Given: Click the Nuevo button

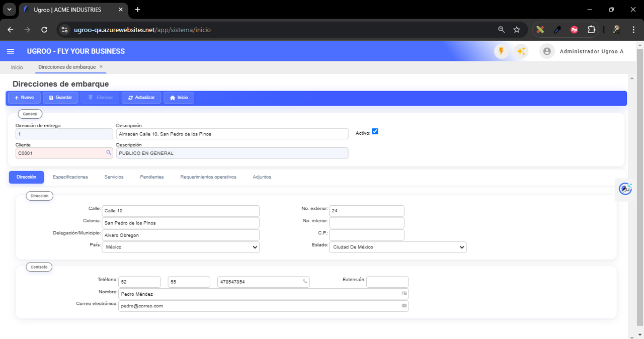Looking at the screenshot, I should click(24, 98).
